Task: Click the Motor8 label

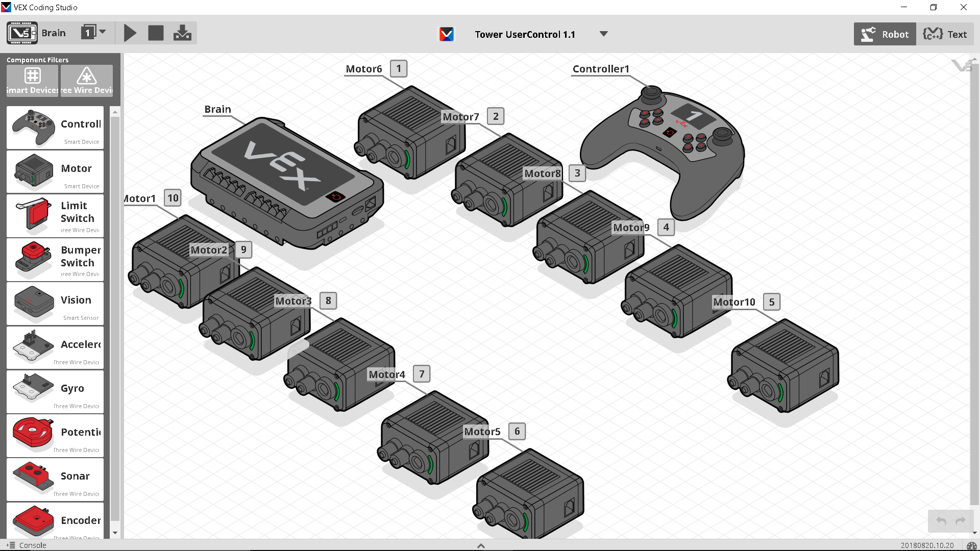Action: pyautogui.click(x=543, y=173)
